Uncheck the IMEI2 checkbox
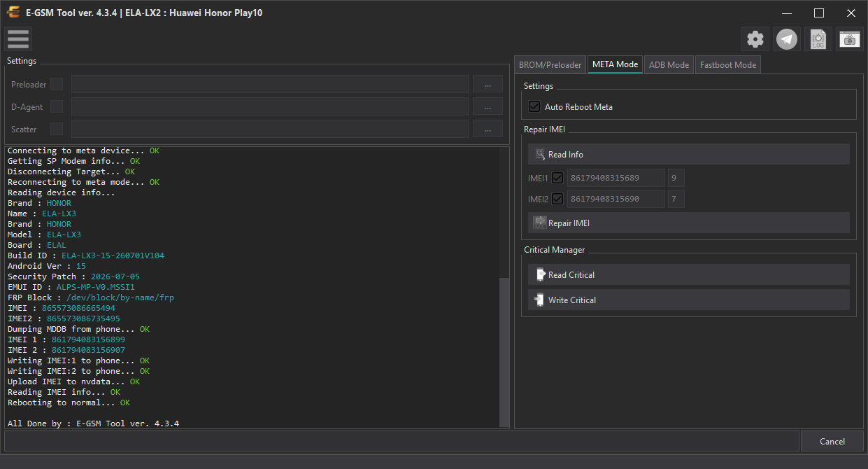This screenshot has width=868, height=469. [557, 199]
